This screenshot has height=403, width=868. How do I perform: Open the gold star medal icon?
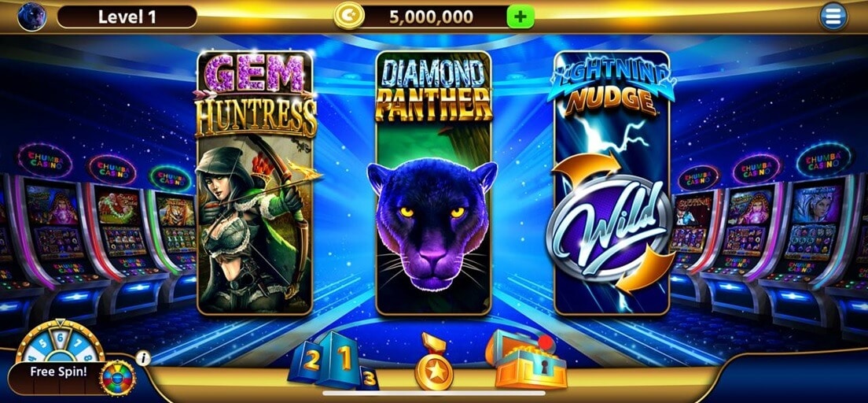(x=433, y=361)
